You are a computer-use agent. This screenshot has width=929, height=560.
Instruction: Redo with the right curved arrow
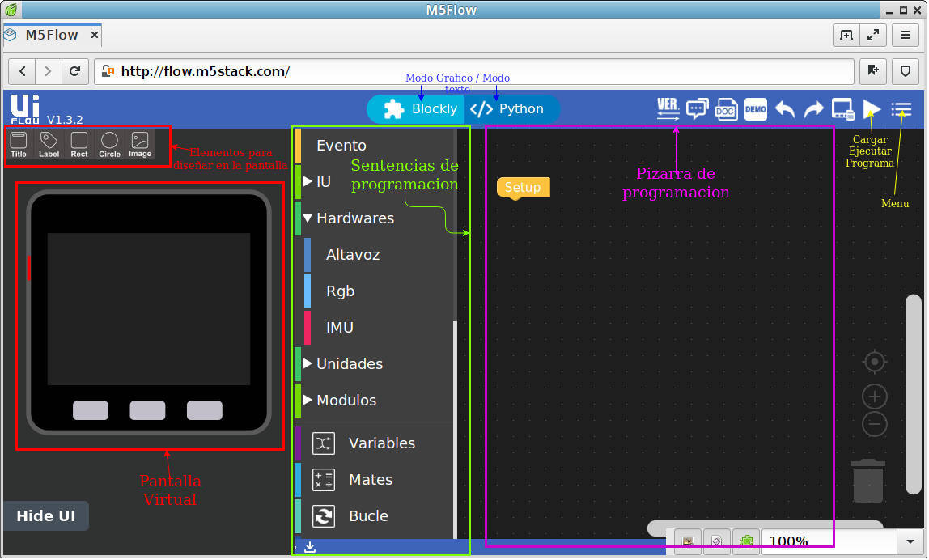pos(813,109)
